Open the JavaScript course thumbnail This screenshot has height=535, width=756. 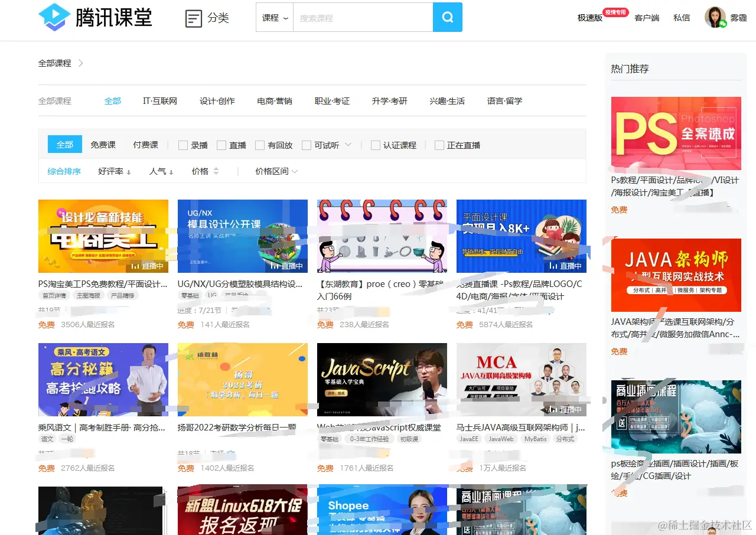coord(382,380)
